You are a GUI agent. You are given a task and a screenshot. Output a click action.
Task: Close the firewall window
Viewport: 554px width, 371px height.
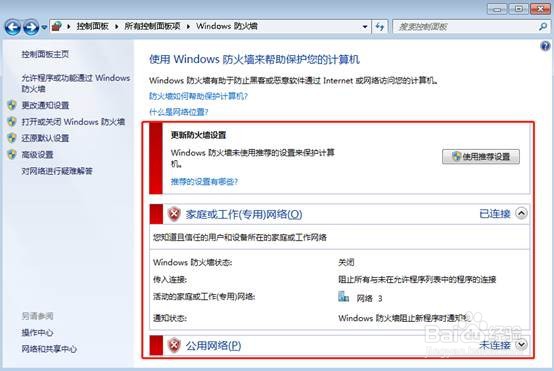(x=541, y=9)
